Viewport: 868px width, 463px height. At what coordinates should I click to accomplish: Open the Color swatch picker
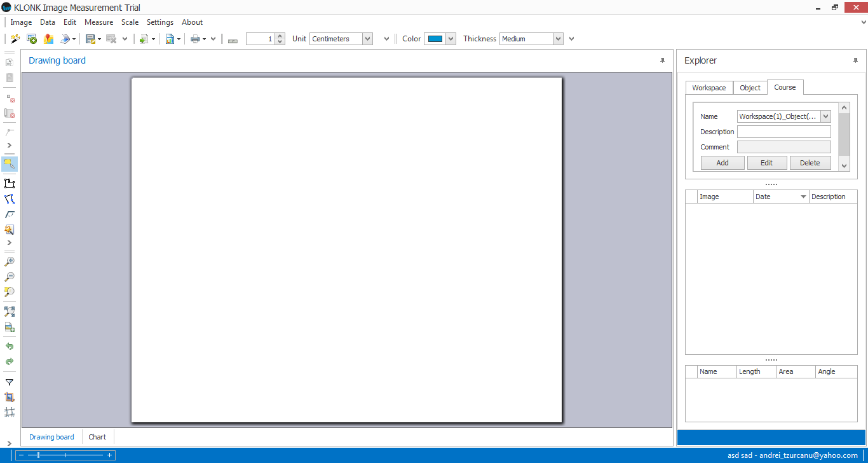[440, 39]
